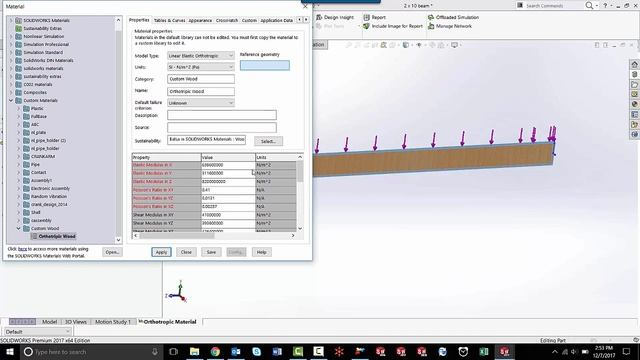This screenshot has width=640, height=360.
Task: Open Task View on the taskbar
Action: point(173,351)
